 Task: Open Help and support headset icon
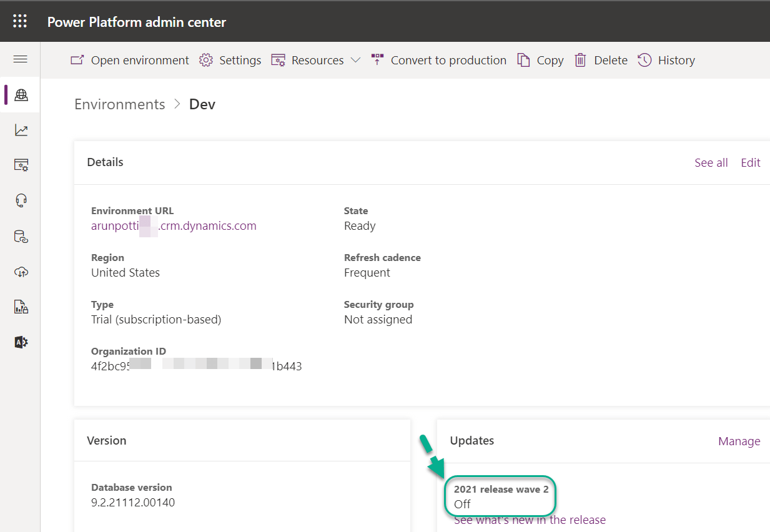[21, 200]
